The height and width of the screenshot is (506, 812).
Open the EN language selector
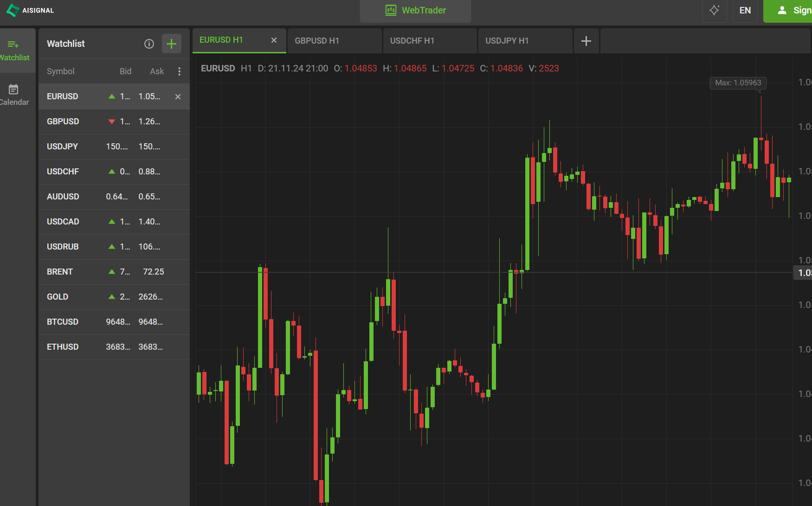point(745,10)
